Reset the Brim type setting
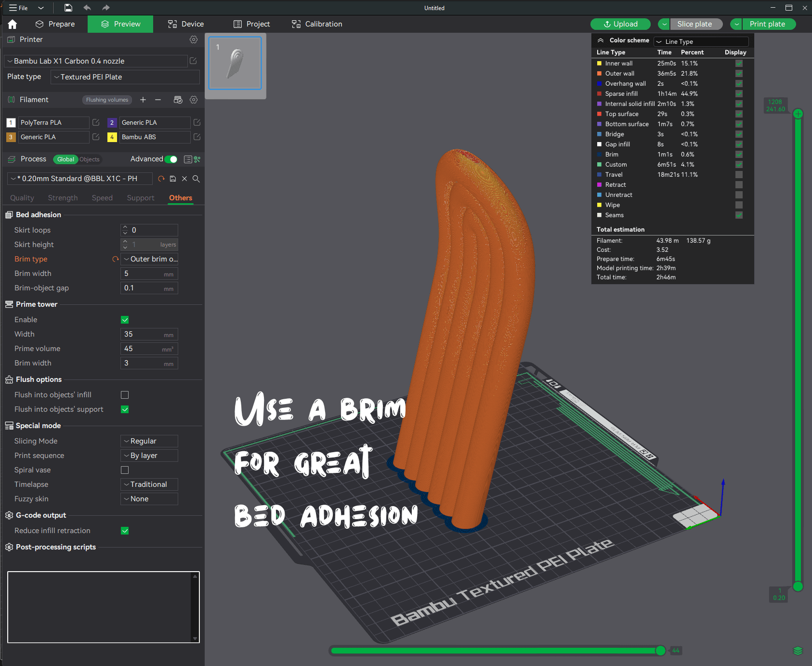This screenshot has height=666, width=812. (115, 259)
